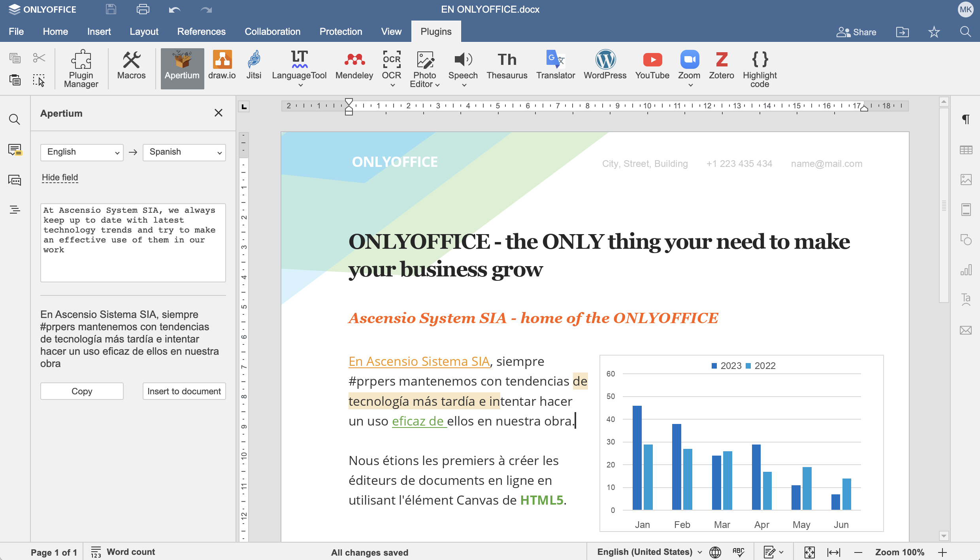Toggle track changes in status bar
Image resolution: width=980 pixels, height=560 pixels.
tap(769, 552)
